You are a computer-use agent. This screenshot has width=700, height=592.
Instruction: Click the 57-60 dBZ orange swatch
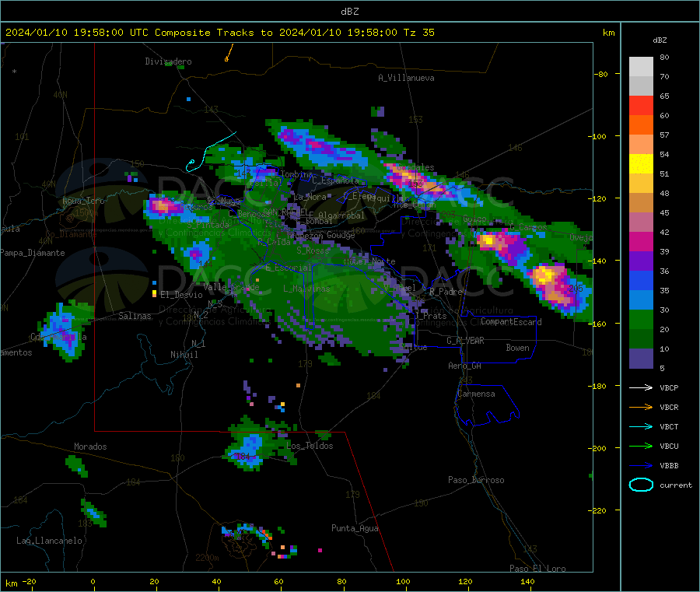click(641, 125)
